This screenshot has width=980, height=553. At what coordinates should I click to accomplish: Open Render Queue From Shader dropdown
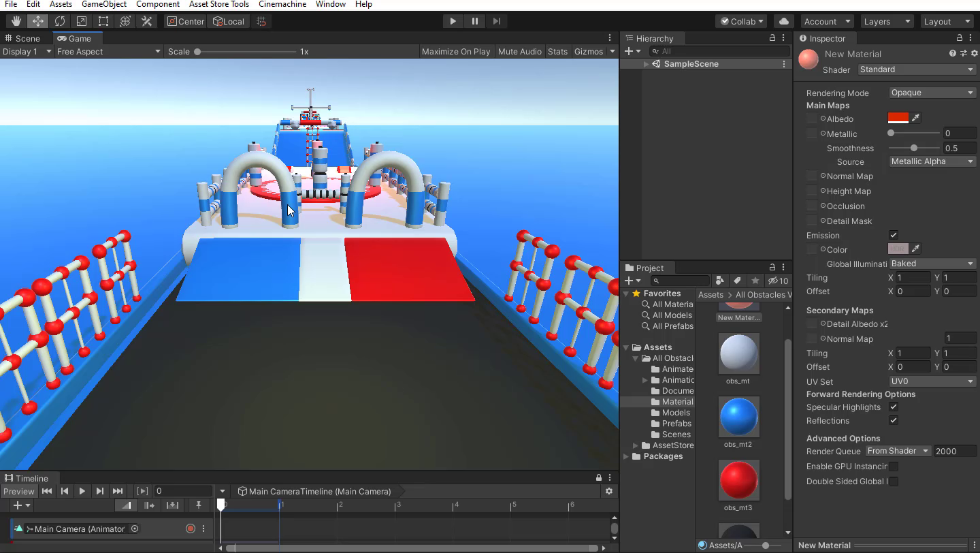(x=898, y=451)
